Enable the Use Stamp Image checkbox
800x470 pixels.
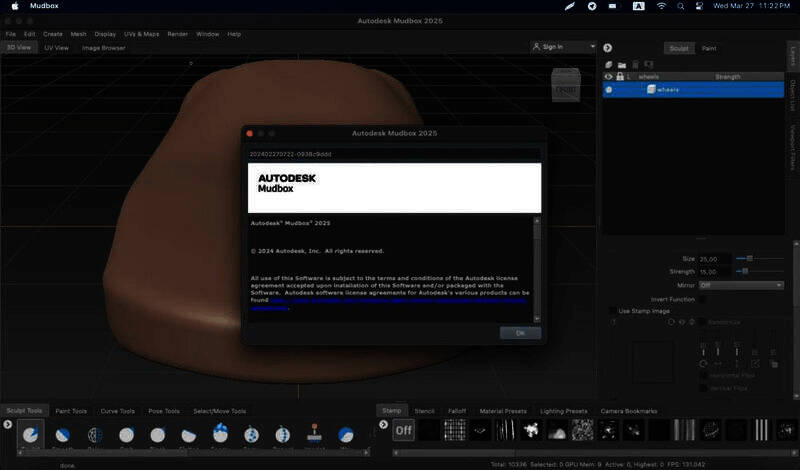(612, 311)
